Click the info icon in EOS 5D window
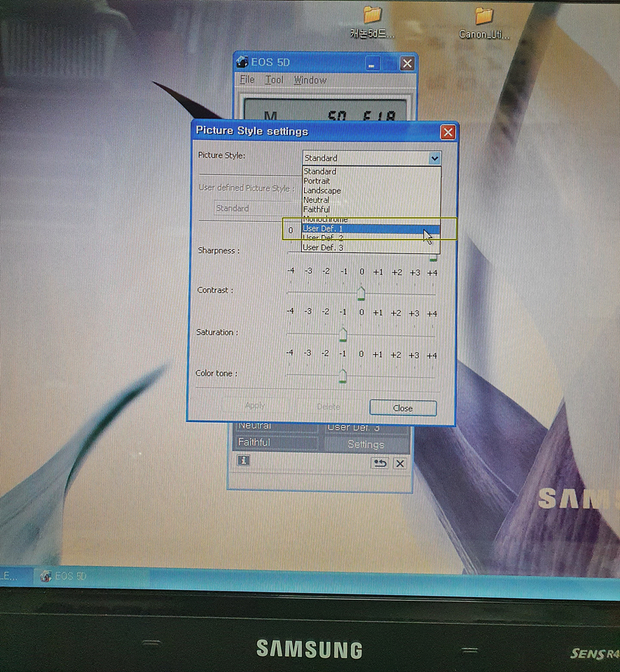This screenshot has height=672, width=620. 244,461
